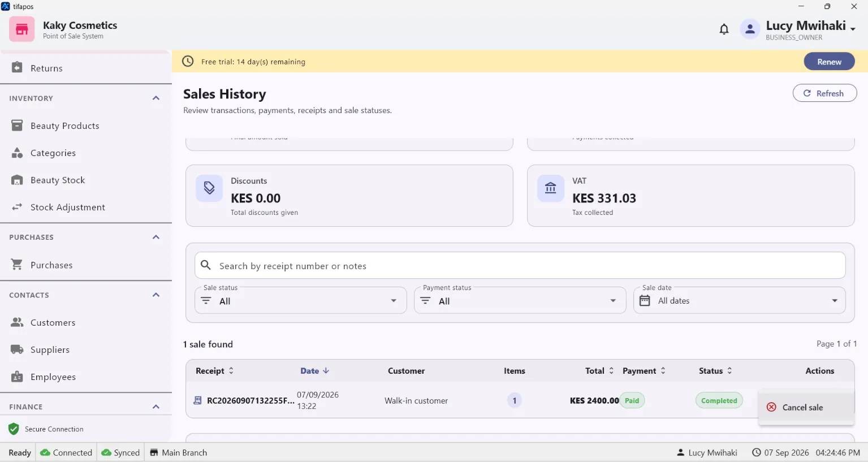
Task: Collapse the INVENTORY sidebar section
Action: 156,98
